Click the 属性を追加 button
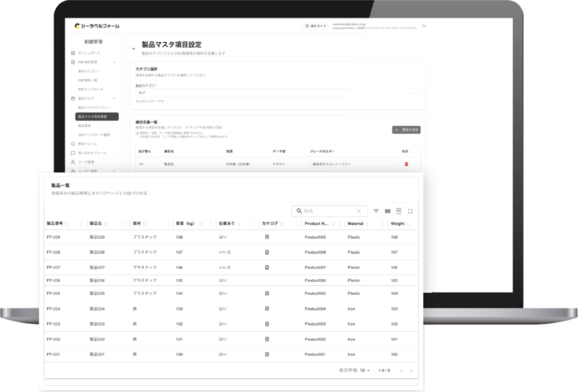This screenshot has height=392, width=578. (x=406, y=130)
